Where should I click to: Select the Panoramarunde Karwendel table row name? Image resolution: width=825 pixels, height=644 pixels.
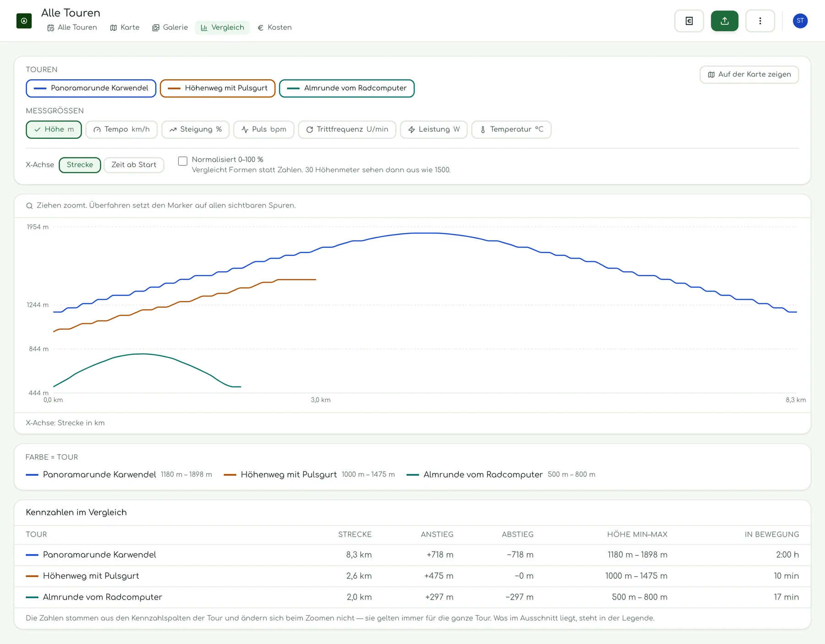pos(99,555)
